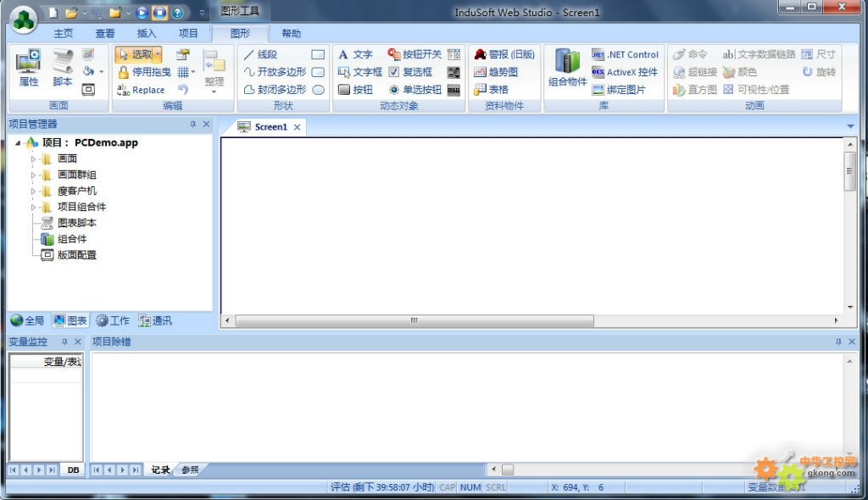868x500 pixels.
Task: Open the 选取 selection dropdown arrow
Action: coord(159,54)
